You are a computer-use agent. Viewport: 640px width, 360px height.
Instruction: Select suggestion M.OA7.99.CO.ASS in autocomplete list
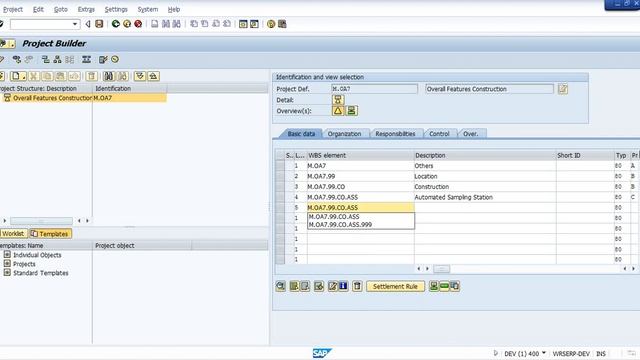(x=361, y=217)
